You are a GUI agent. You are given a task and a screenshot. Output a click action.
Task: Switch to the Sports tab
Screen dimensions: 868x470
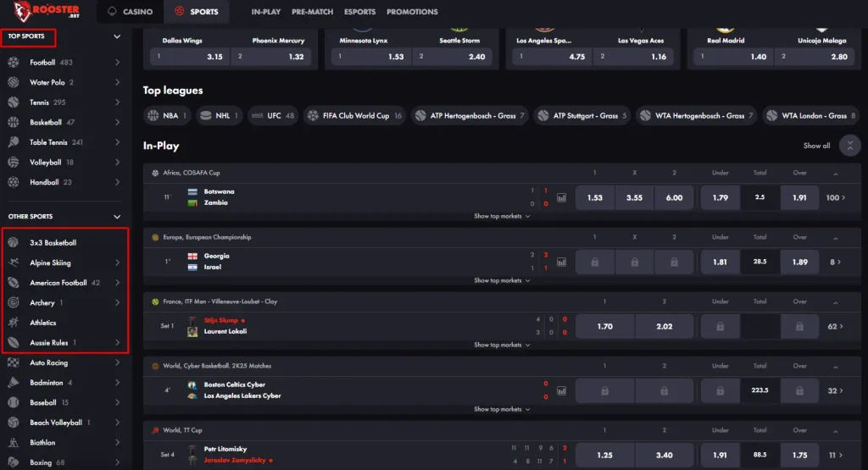tap(197, 12)
